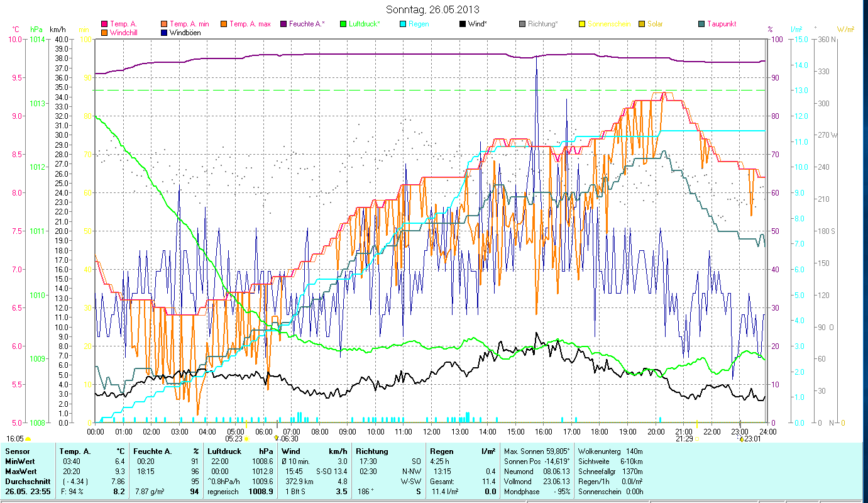
Task: Select the Sonnenschein legend label
Action: point(608,24)
